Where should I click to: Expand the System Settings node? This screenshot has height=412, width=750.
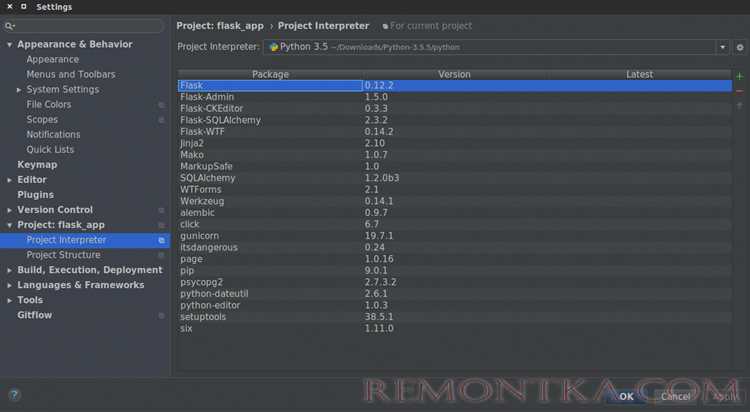pos(19,90)
